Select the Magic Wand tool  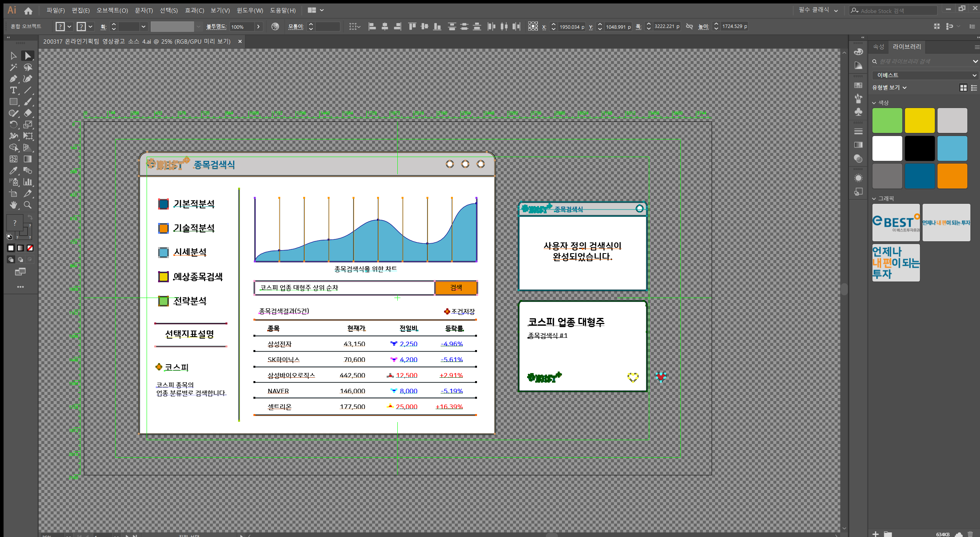[13, 67]
